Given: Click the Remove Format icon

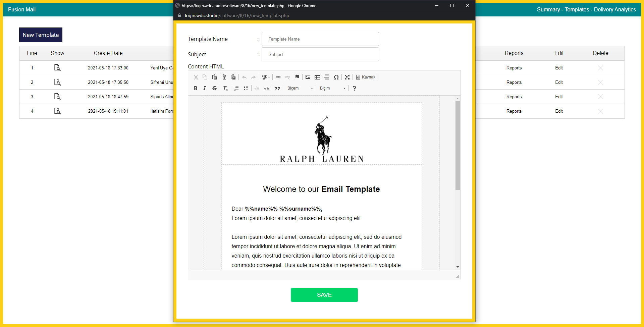Looking at the screenshot, I should [225, 88].
